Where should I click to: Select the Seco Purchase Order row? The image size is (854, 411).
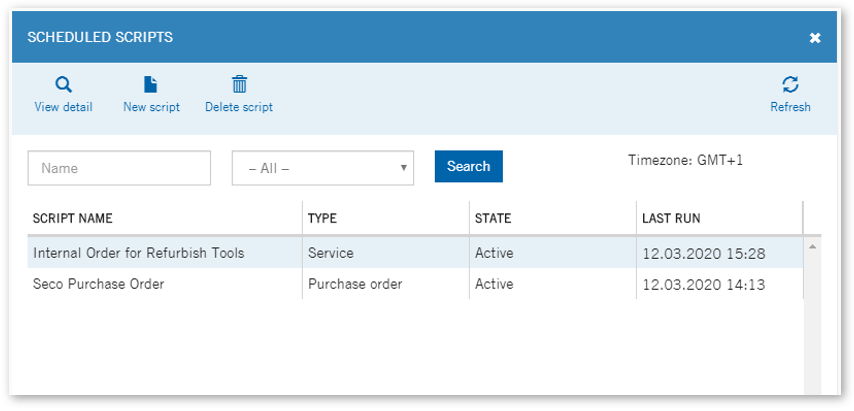416,284
